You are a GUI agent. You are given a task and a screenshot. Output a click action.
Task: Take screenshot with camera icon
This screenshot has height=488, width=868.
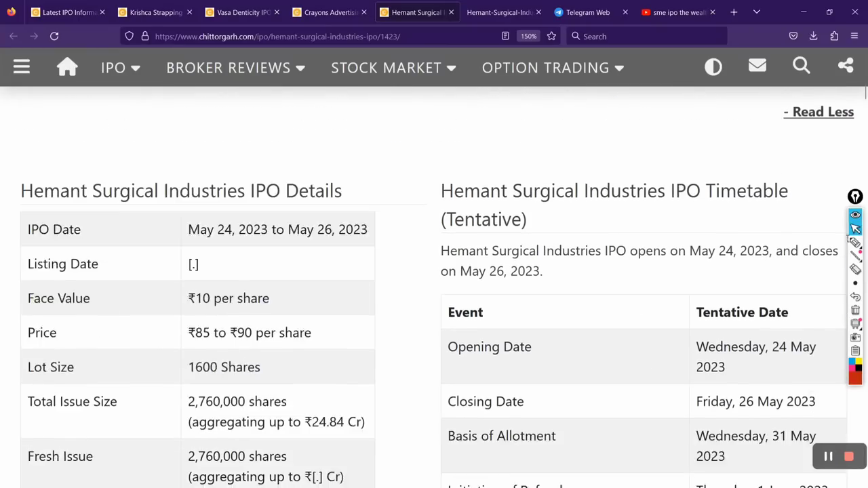pos(855,338)
